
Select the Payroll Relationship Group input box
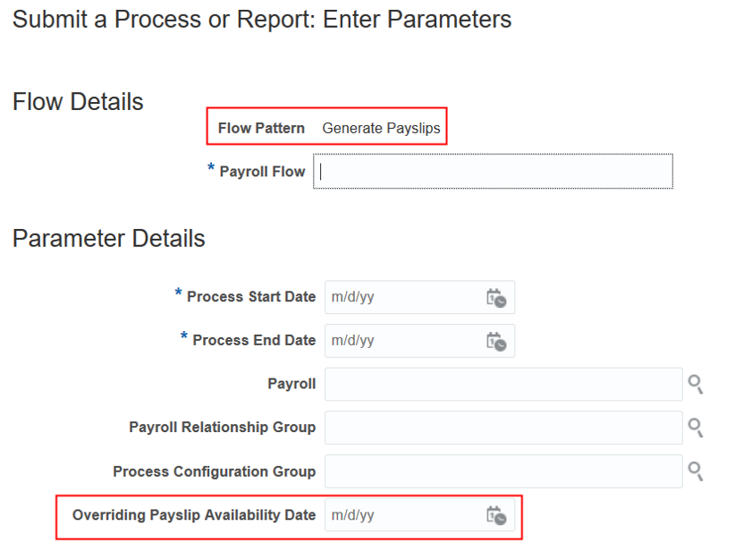503,428
